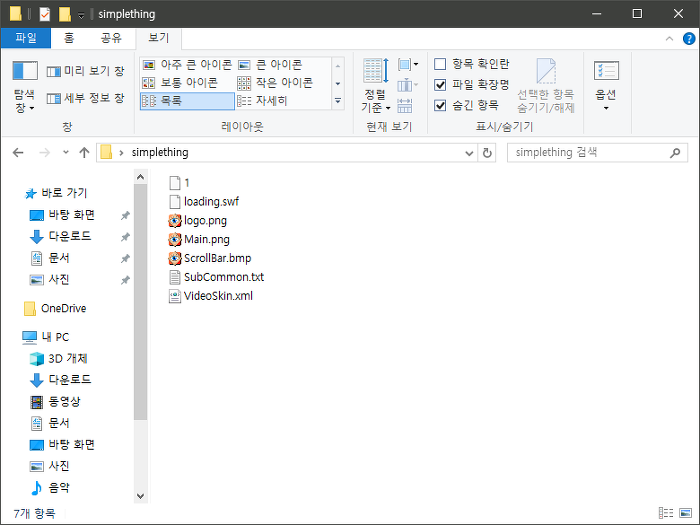This screenshot has width=700, height=525.
Task: Select list layout option
Action: pos(187,101)
